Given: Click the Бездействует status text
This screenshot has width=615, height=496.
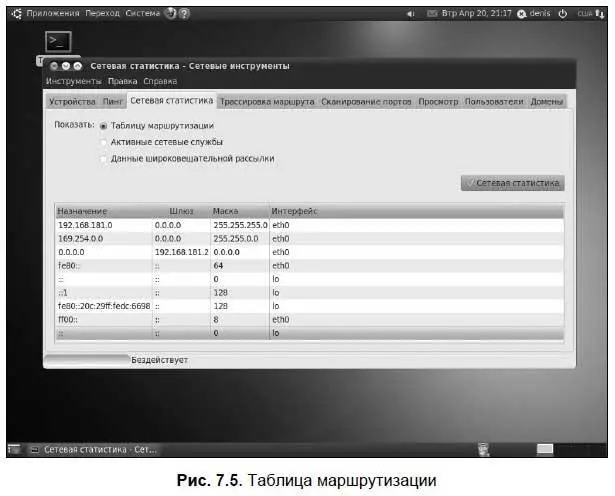Looking at the screenshot, I should pos(159,360).
